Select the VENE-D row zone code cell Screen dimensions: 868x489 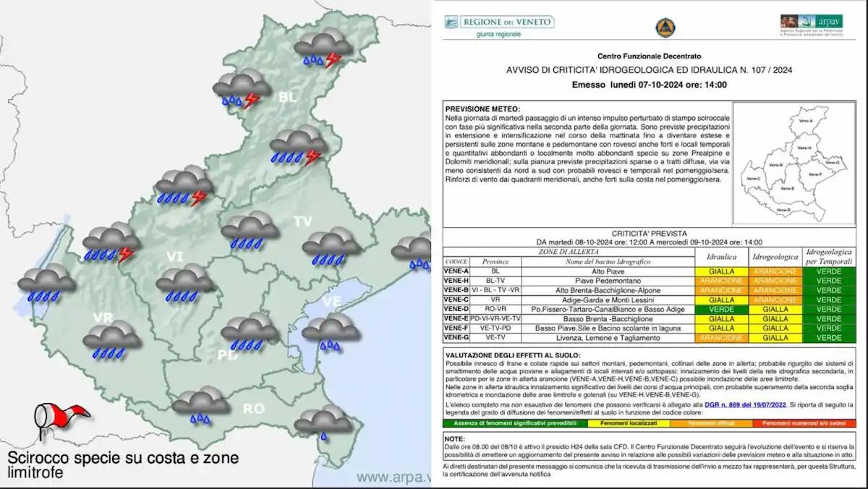tap(456, 309)
